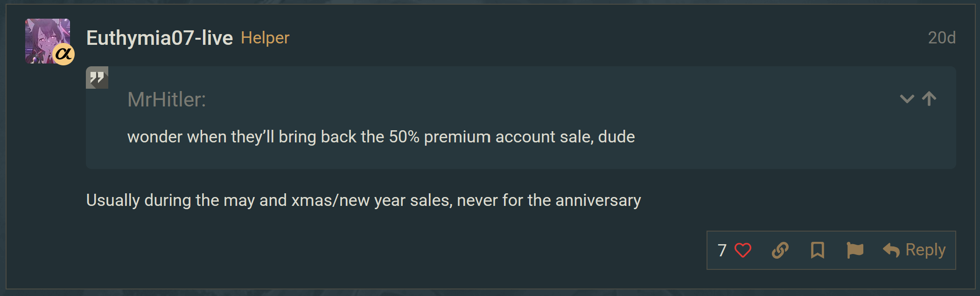The image size is (980, 296).
Task: Click the orange Helper user title
Action: click(265, 38)
